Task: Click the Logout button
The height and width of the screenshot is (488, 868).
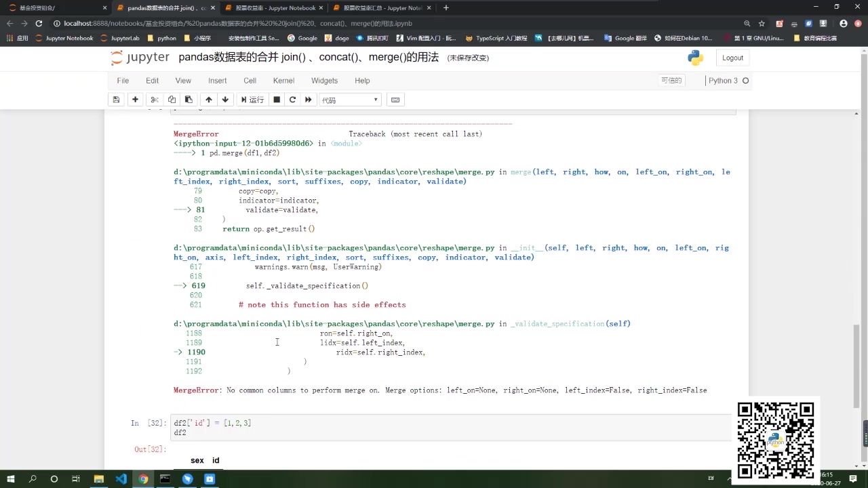Action: pyautogui.click(x=732, y=58)
